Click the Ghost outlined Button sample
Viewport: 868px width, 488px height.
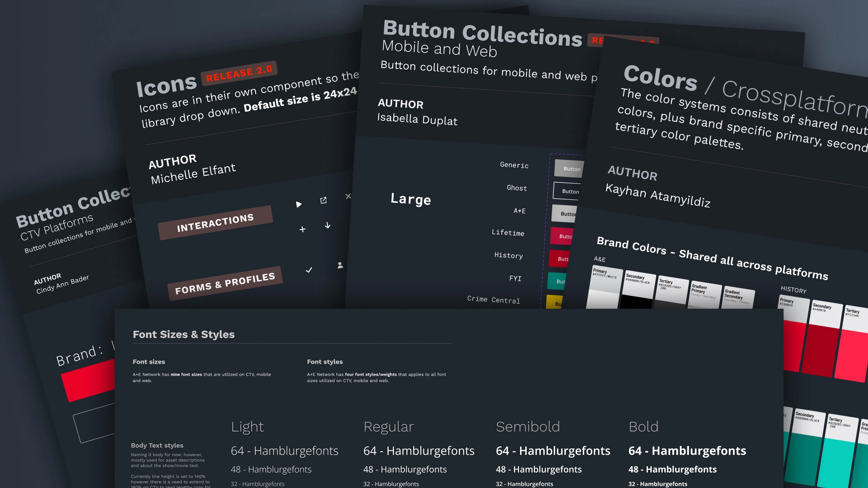click(x=567, y=191)
